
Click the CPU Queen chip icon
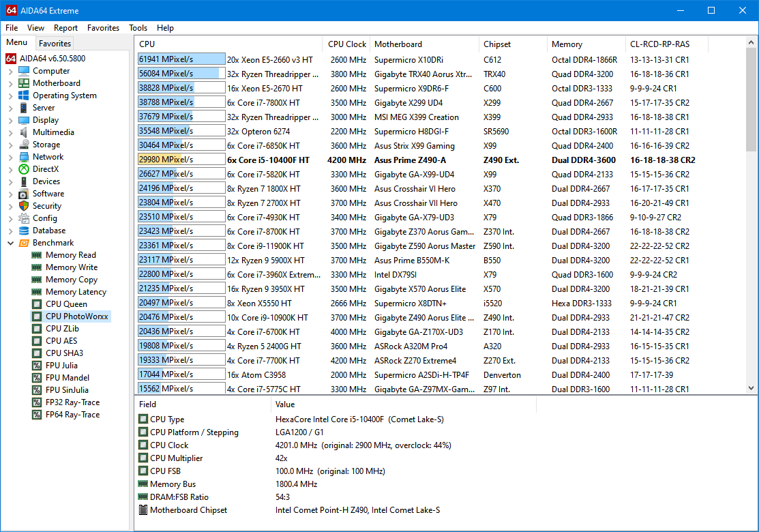click(x=36, y=304)
